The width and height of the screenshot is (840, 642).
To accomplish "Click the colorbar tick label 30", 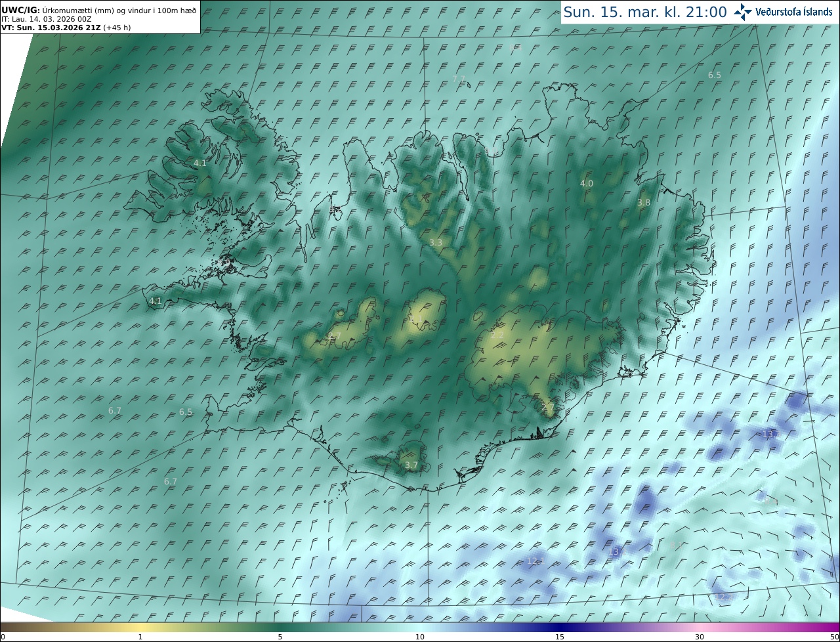I will point(700,637).
